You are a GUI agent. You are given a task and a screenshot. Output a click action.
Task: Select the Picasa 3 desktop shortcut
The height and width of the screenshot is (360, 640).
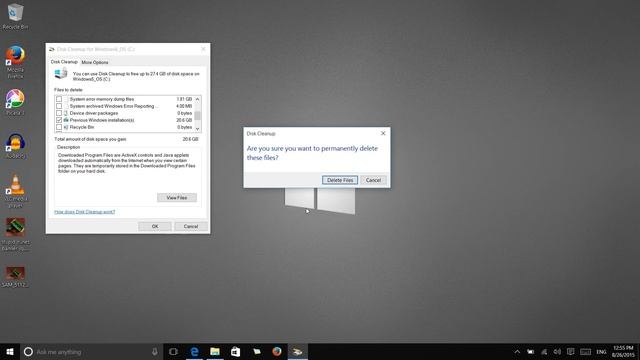(15, 102)
